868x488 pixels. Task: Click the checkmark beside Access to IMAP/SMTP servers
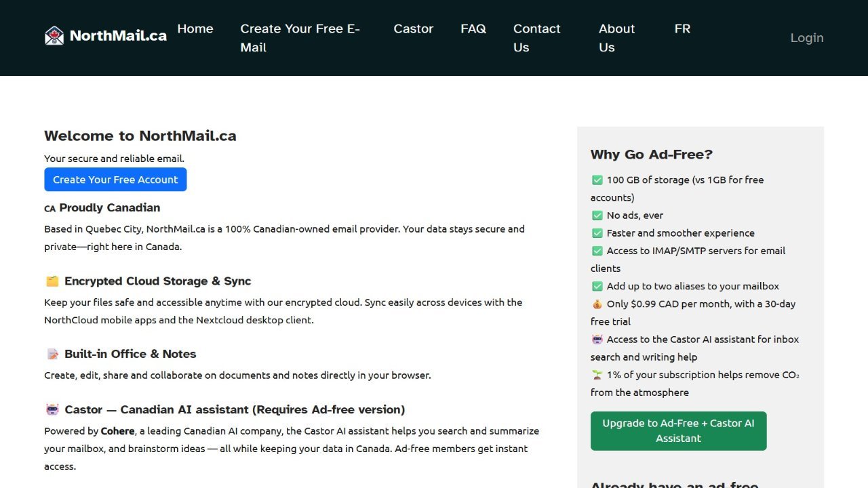click(597, 250)
